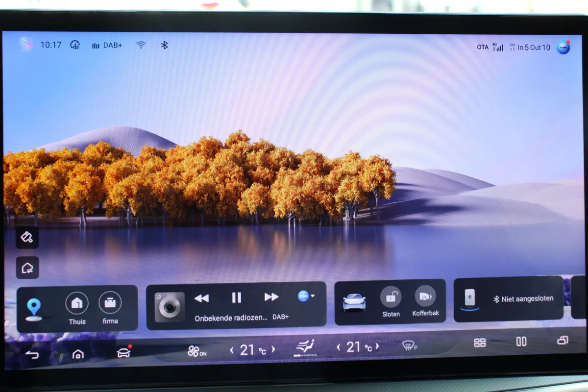The width and height of the screenshot is (588, 392).
Task: Tap the clock showing 10:17
Action: tap(51, 45)
